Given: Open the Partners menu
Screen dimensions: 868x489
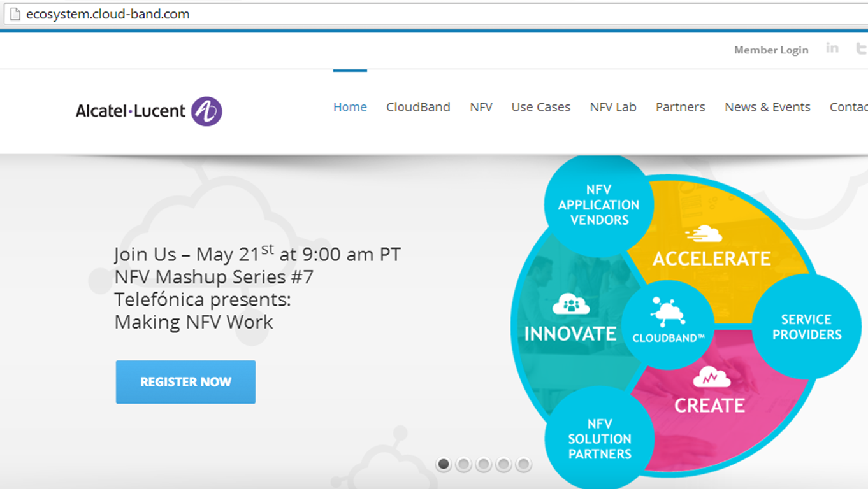Looking at the screenshot, I should tap(680, 107).
